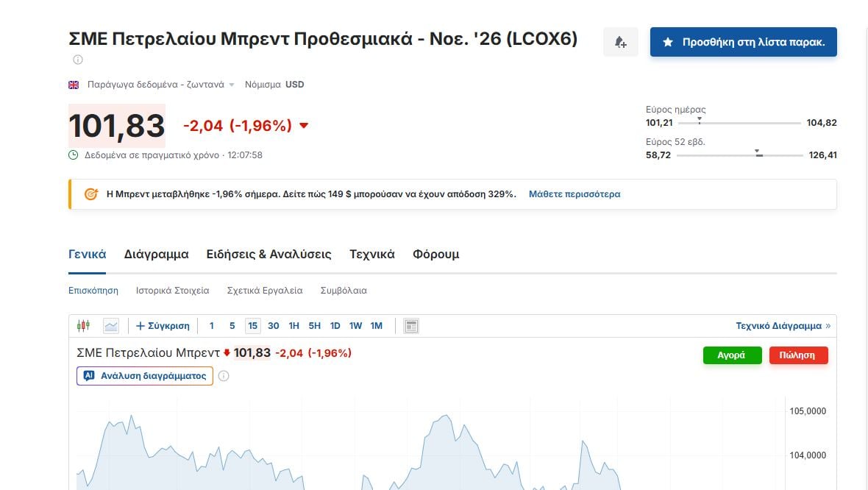Click the day low value 101,21
The height and width of the screenshot is (490, 868).
(659, 123)
